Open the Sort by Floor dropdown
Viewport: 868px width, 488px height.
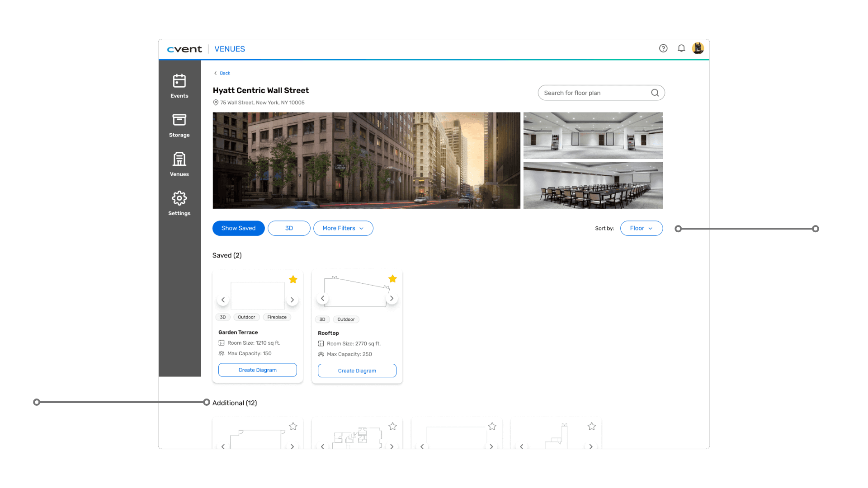click(x=641, y=228)
